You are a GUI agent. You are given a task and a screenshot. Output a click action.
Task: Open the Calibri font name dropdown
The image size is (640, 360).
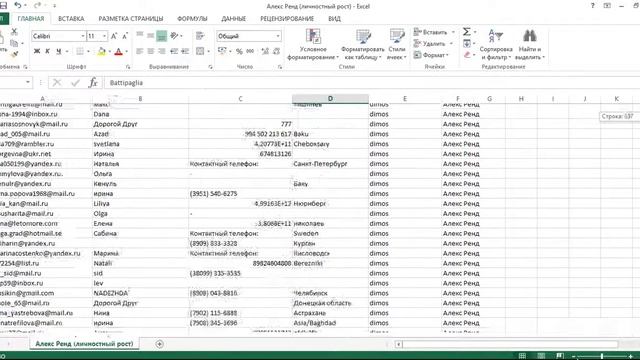coord(82,36)
